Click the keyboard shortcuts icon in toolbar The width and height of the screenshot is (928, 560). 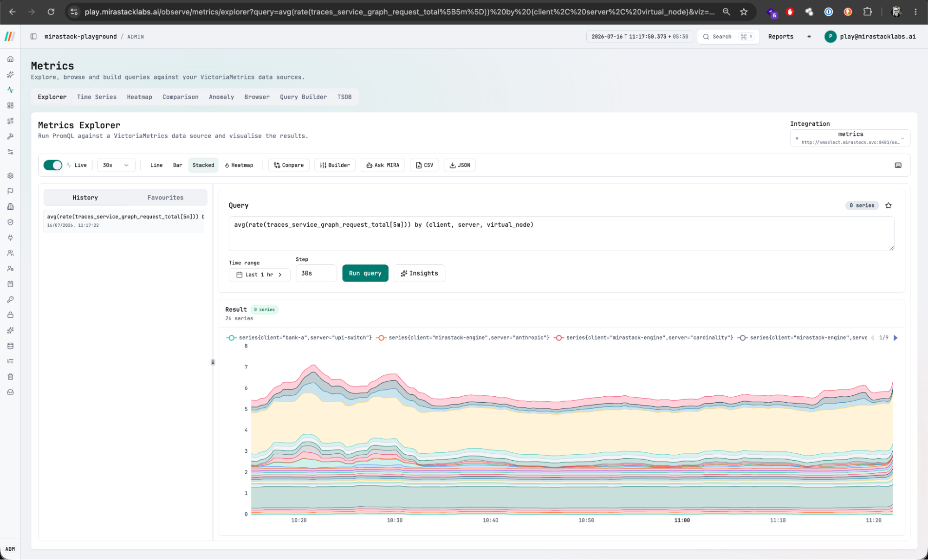pos(898,165)
